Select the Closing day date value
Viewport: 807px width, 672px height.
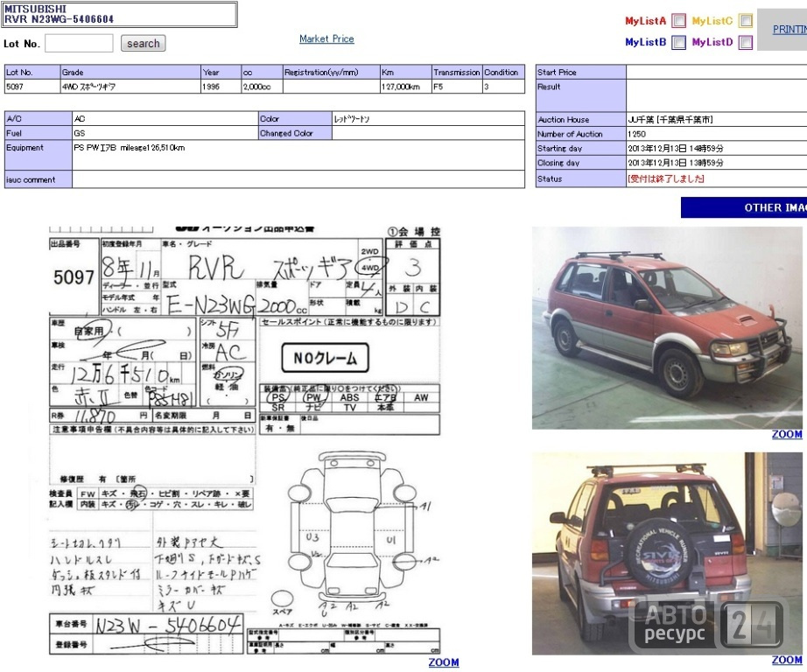pos(675,163)
